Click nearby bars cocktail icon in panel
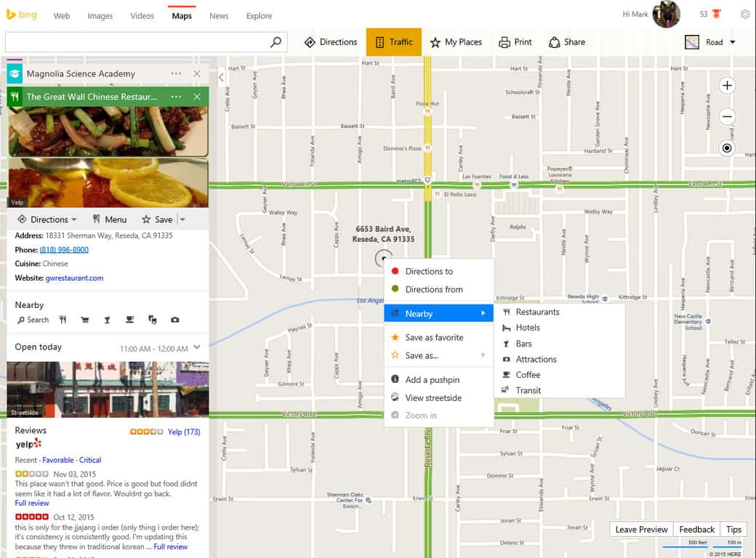 coord(107,320)
